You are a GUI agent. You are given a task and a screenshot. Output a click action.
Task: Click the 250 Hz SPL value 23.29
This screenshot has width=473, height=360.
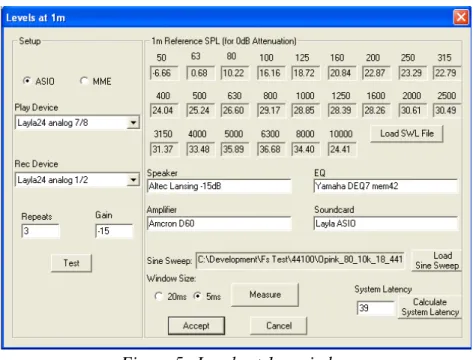click(x=412, y=73)
